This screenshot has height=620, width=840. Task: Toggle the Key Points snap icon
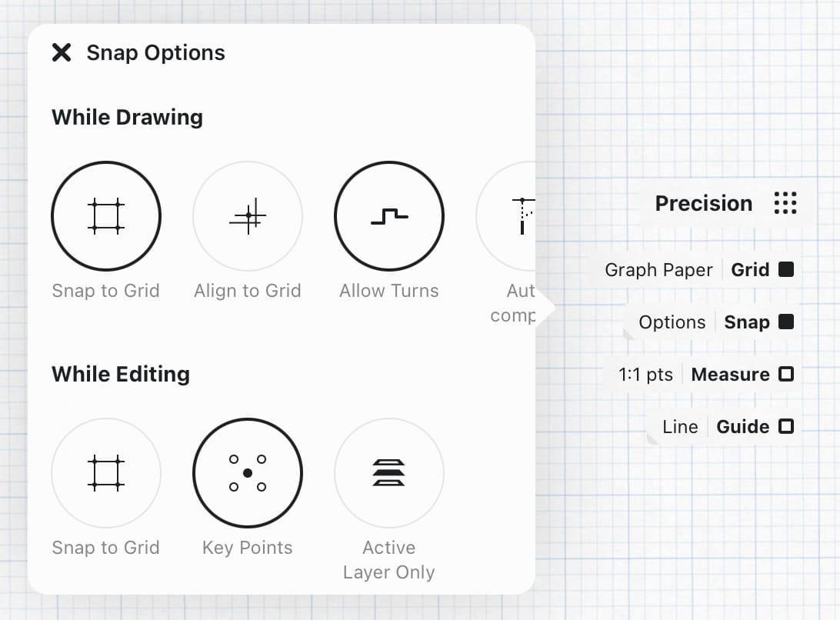[x=248, y=473]
